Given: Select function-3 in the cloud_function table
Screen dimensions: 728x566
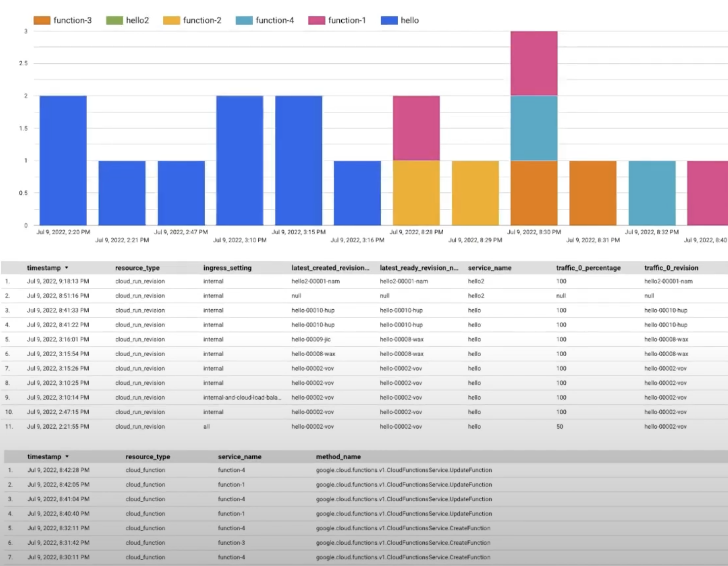Looking at the screenshot, I should [231, 543].
